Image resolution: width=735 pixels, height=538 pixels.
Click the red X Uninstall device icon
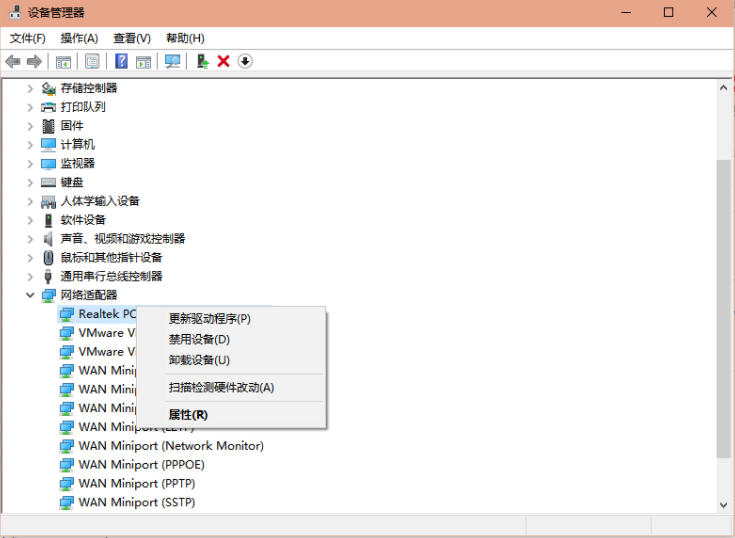click(224, 61)
